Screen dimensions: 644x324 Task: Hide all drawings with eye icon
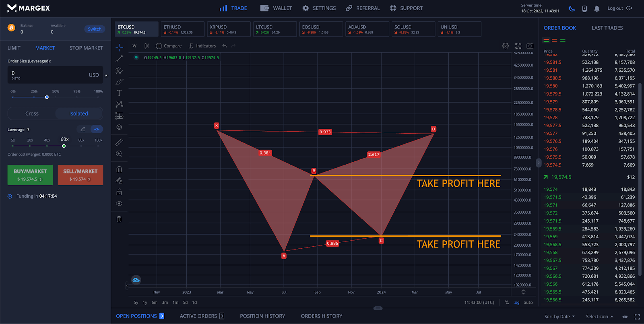pos(119,204)
